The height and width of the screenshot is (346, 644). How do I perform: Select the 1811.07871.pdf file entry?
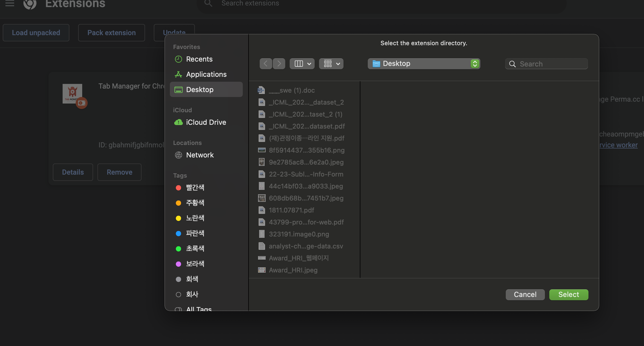point(291,210)
